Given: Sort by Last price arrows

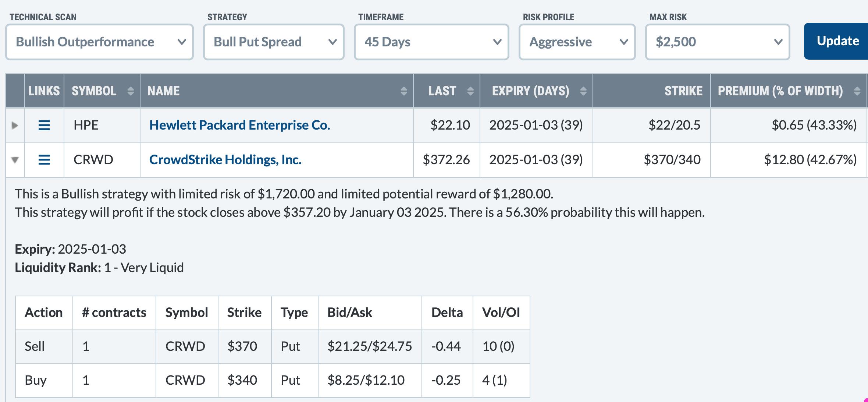Looking at the screenshot, I should coord(470,91).
